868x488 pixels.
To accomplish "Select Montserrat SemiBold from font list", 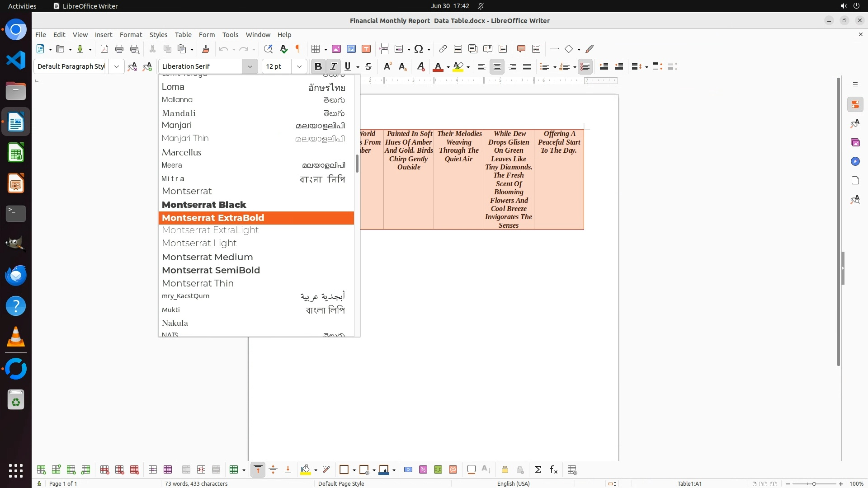I will 211,270.
